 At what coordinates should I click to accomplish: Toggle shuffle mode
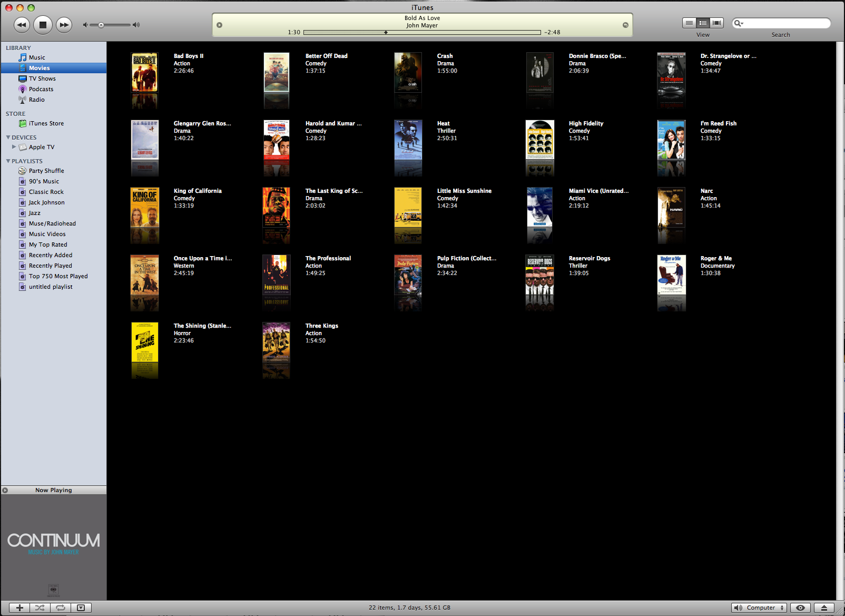pyautogui.click(x=40, y=608)
